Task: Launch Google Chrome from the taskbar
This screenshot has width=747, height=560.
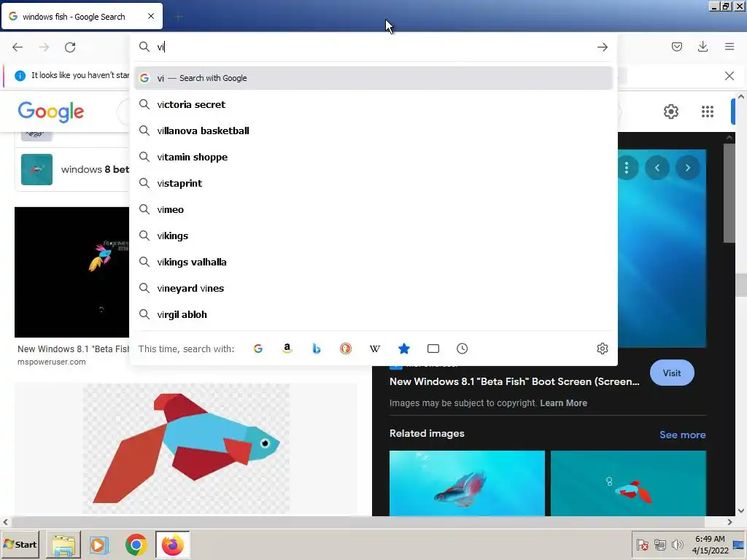Action: 136,544
